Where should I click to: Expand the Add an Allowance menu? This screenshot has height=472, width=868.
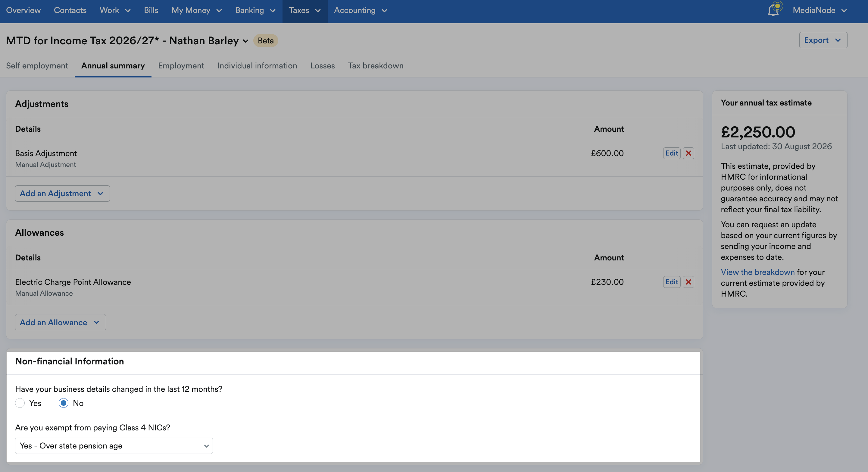click(60, 322)
